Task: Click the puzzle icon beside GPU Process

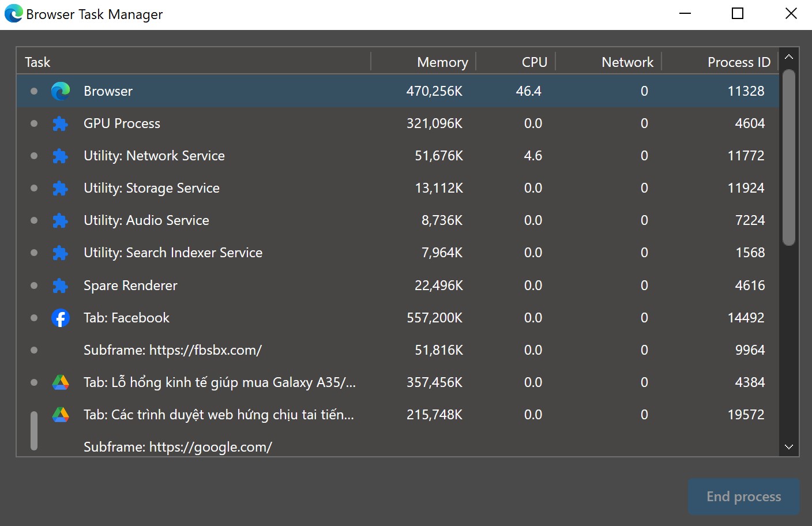Action: 60,123
